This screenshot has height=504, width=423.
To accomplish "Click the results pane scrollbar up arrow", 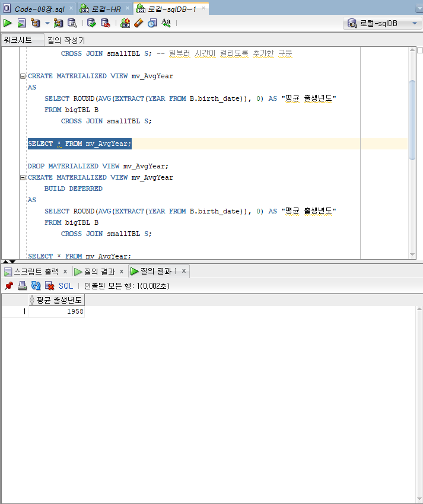I will tap(419, 309).
